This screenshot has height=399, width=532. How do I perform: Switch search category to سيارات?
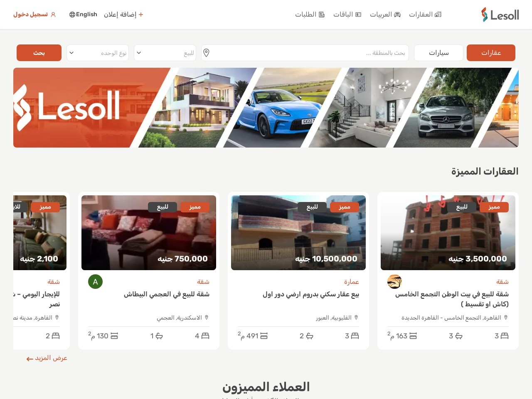[438, 53]
